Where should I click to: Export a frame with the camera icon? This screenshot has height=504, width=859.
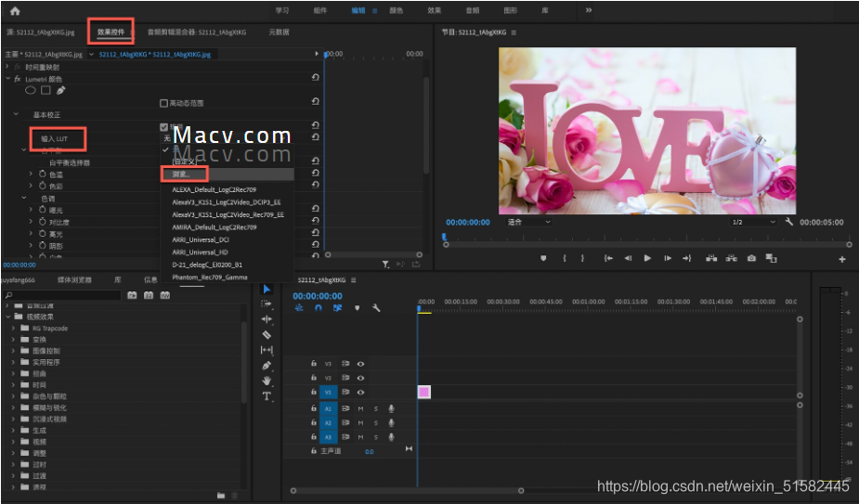tap(751, 258)
